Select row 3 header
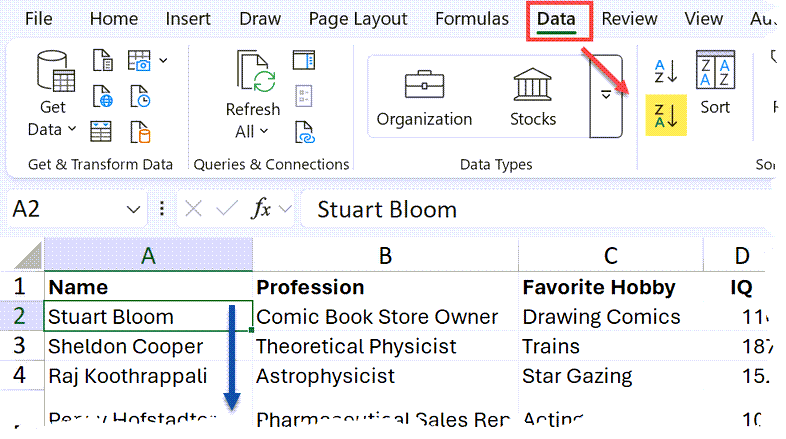Image resolution: width=786 pixels, height=439 pixels. pyautogui.click(x=20, y=345)
